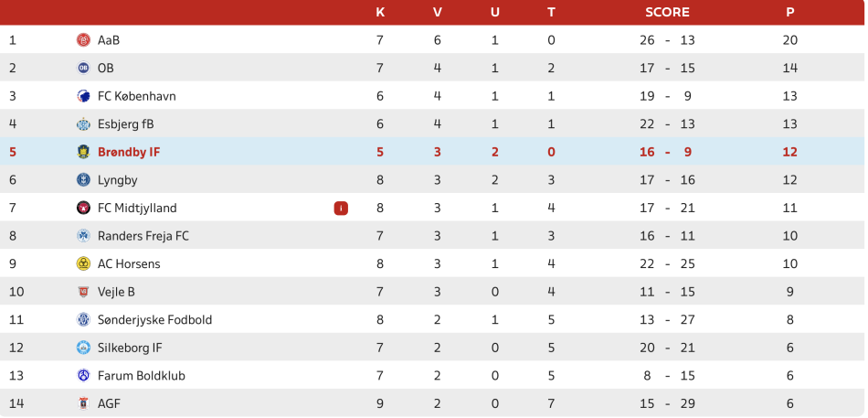Image resolution: width=868 pixels, height=418 pixels.
Task: Click the Lyngby club logo
Action: [x=83, y=180]
